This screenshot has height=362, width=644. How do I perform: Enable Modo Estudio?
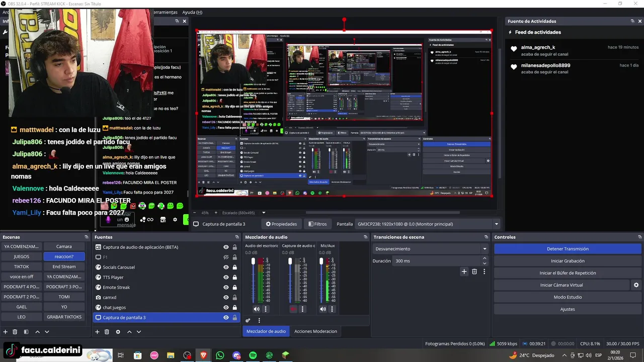[x=568, y=297]
